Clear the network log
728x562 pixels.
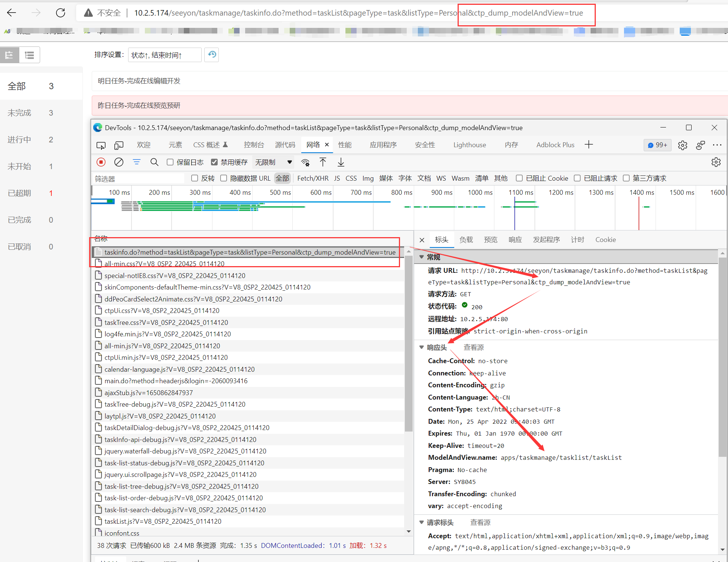(119, 162)
